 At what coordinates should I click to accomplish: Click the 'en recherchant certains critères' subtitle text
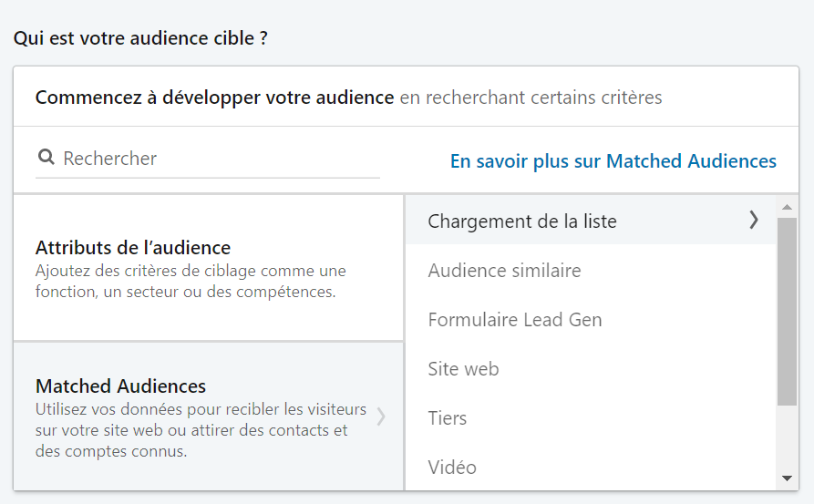[x=531, y=97]
